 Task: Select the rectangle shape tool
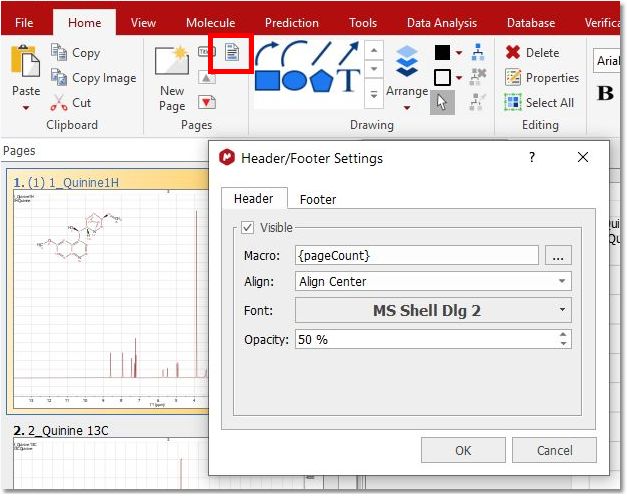[267, 80]
